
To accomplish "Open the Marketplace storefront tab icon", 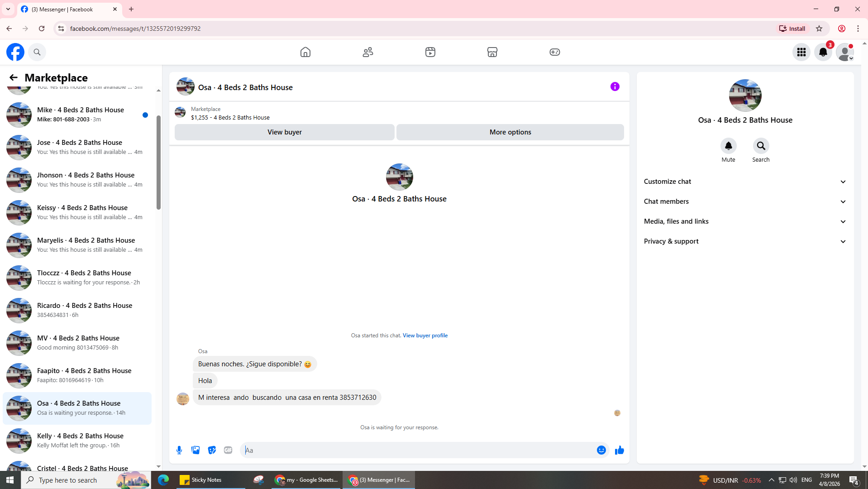I will (x=492, y=52).
